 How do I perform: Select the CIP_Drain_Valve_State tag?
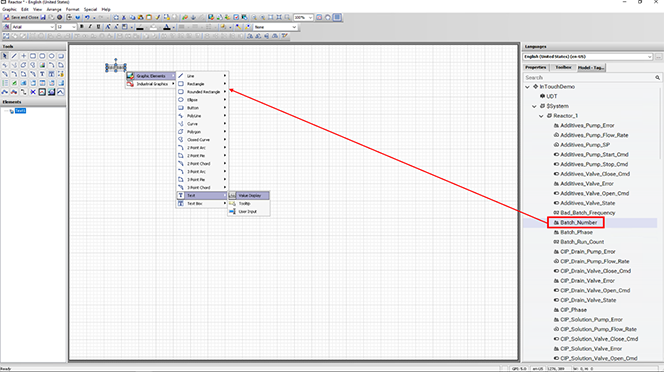(588, 300)
